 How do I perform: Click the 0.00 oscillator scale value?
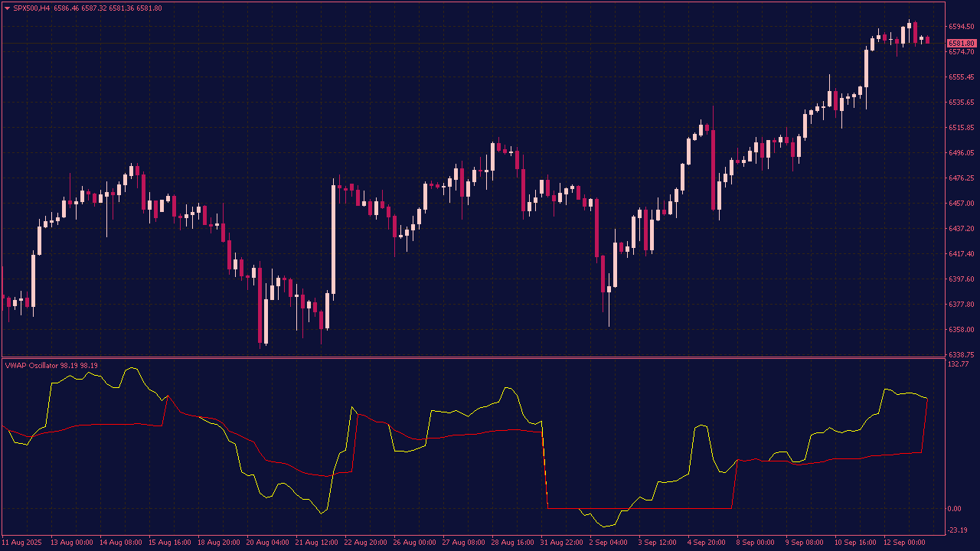coord(955,509)
